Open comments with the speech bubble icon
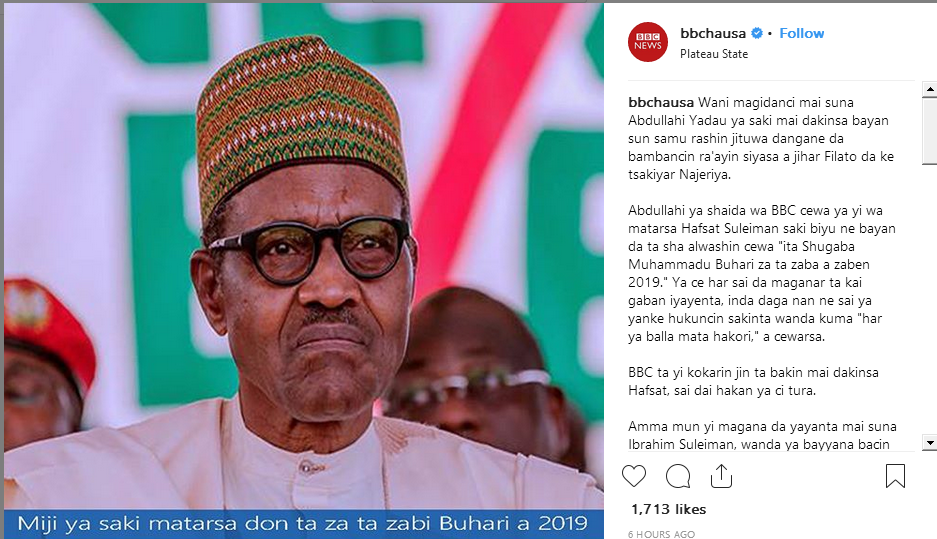 pyautogui.click(x=678, y=476)
